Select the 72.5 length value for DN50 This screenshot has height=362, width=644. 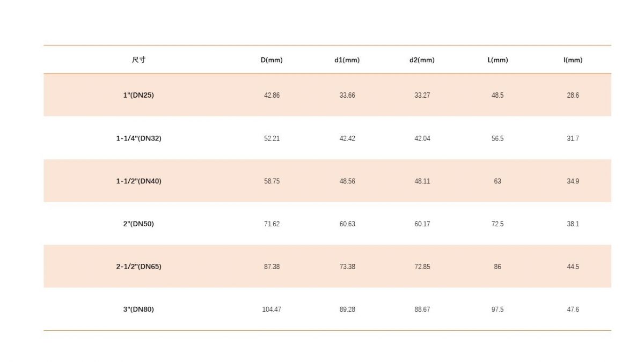(x=497, y=224)
